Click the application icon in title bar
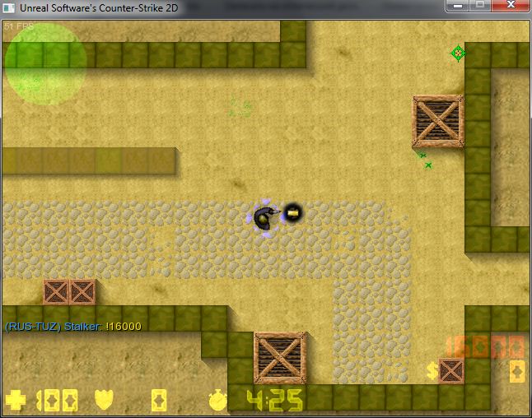This screenshot has width=532, height=418. (9, 7)
